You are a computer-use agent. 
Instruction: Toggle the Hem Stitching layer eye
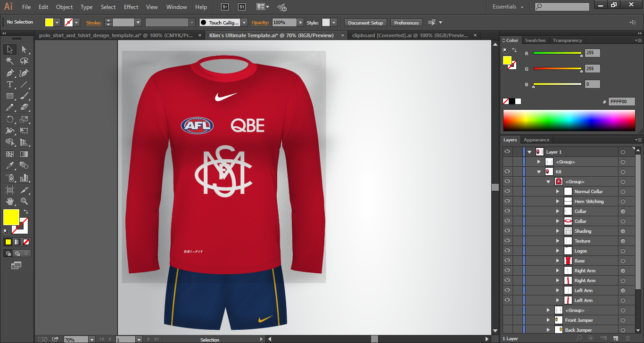point(507,201)
